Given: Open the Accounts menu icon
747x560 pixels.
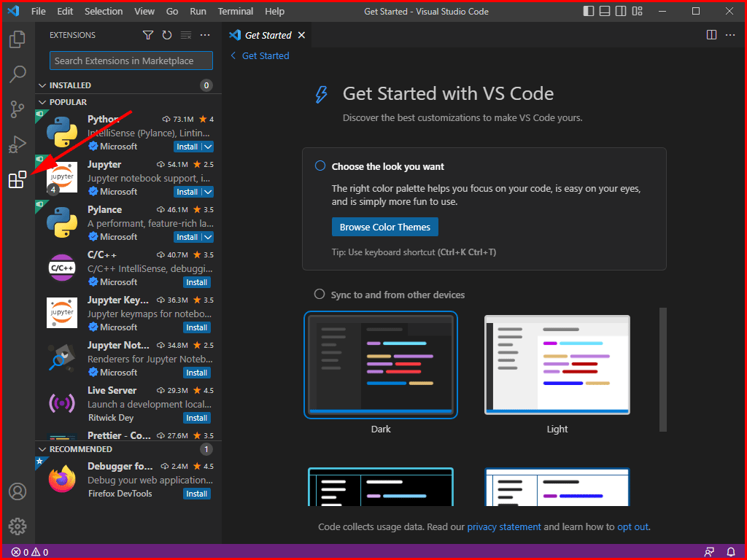Looking at the screenshot, I should tap(18, 491).
